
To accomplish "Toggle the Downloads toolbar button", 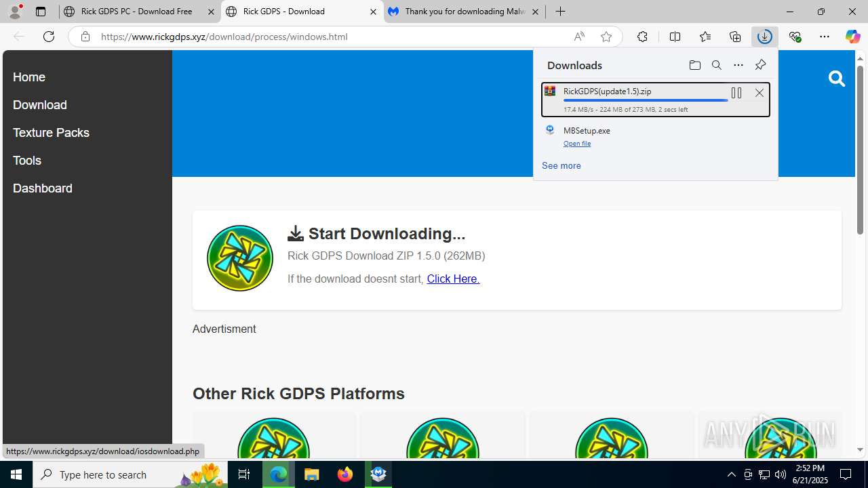I will coord(765,37).
